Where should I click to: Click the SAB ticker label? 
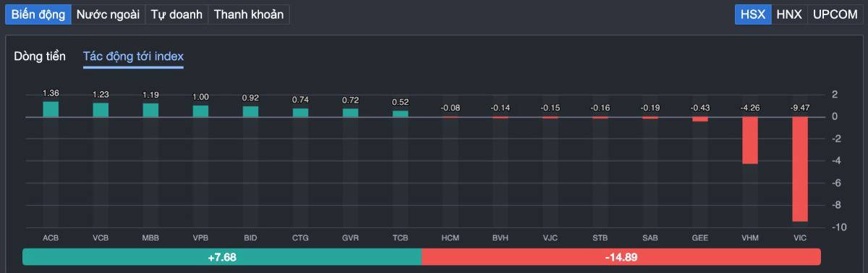pos(650,238)
